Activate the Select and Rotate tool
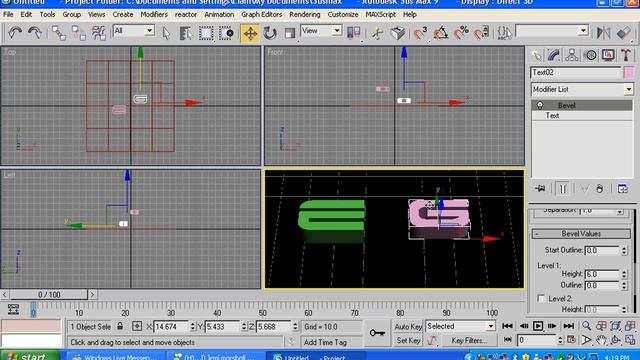This screenshot has width=640, height=360. pyautogui.click(x=270, y=33)
